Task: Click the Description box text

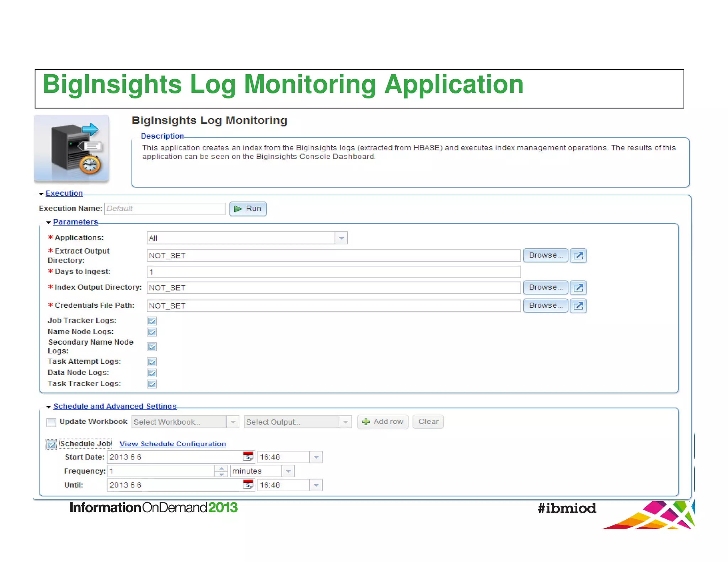Action: (409, 152)
